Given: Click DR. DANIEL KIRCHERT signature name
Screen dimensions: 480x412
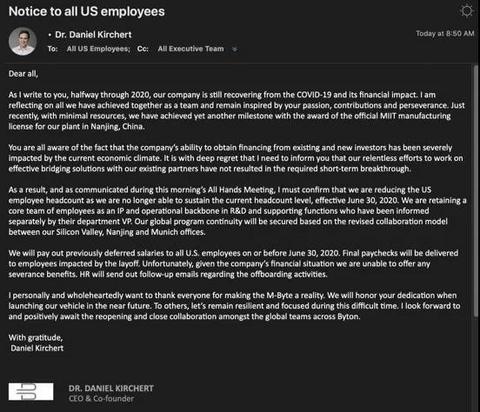Looking at the screenshot, I should pos(111,388).
